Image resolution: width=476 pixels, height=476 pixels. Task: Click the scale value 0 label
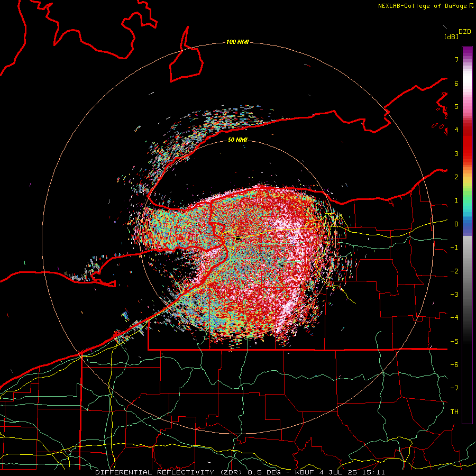(x=456, y=224)
